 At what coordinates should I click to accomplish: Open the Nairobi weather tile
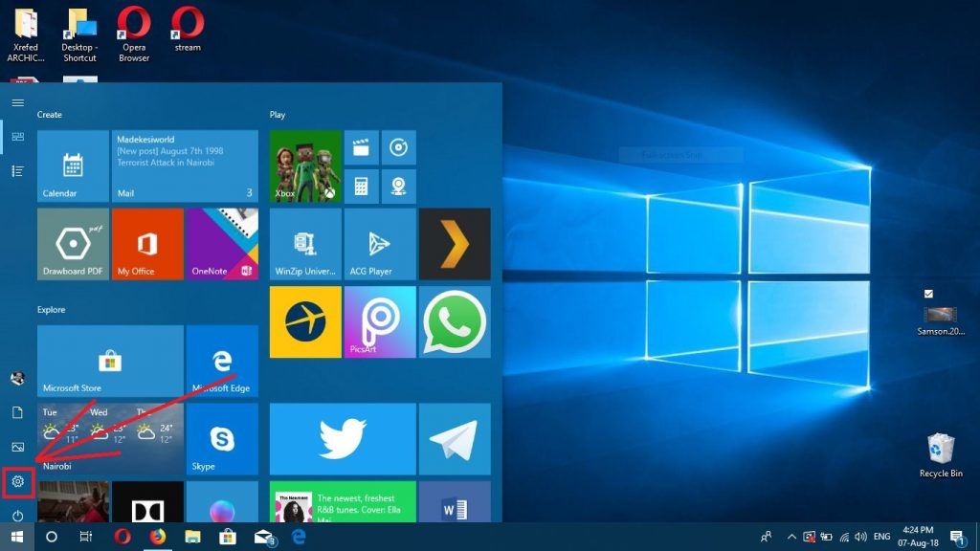click(x=111, y=439)
